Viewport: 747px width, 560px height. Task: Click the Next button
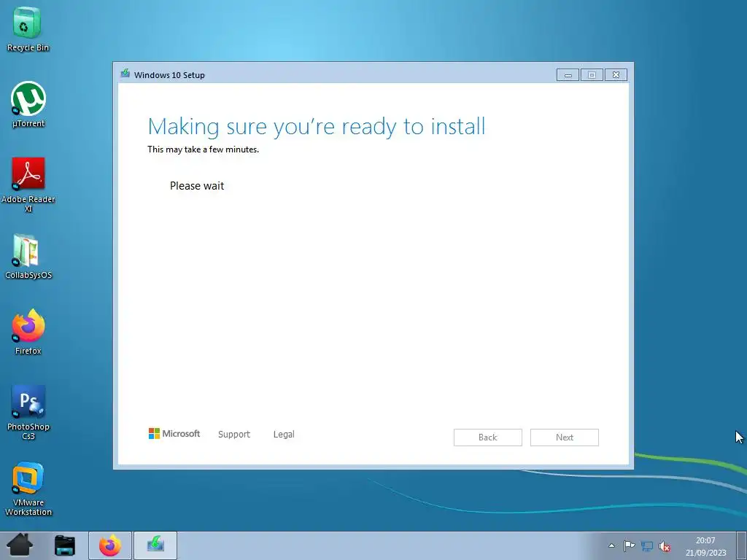click(x=565, y=437)
